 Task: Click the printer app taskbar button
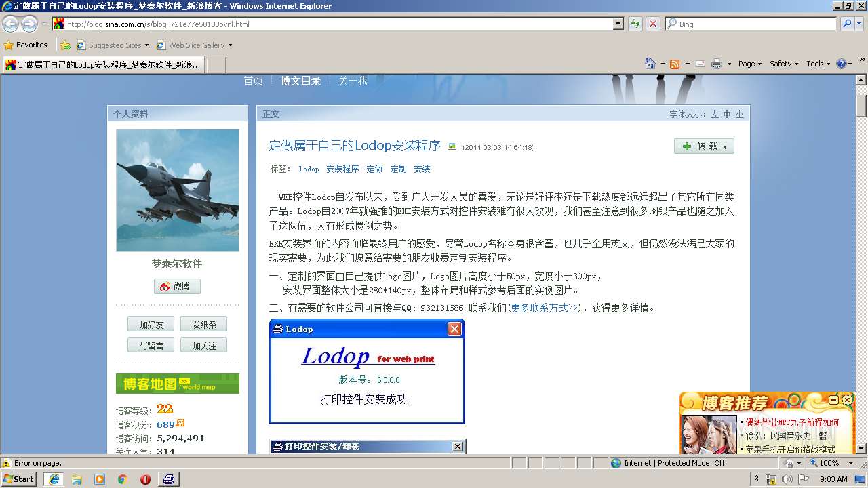point(169,479)
